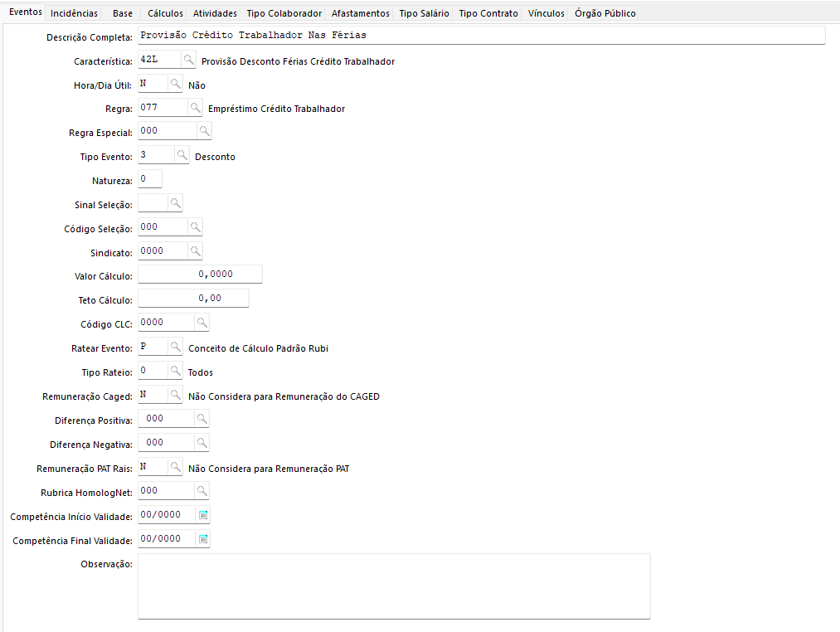Switch to the Vínculos tab
The image size is (840, 632).
tap(546, 13)
